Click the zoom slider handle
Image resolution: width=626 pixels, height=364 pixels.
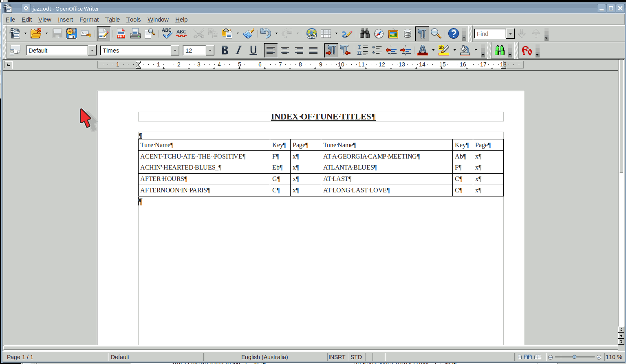tap(574, 357)
